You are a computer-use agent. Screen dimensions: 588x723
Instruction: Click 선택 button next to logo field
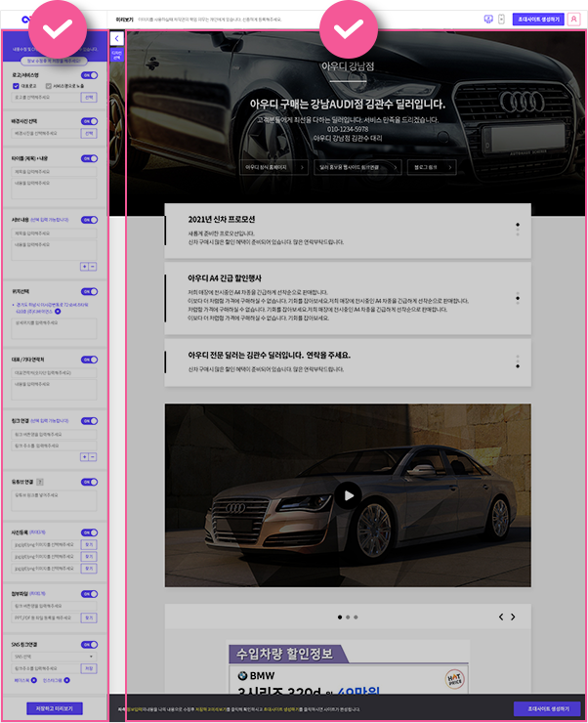click(89, 98)
